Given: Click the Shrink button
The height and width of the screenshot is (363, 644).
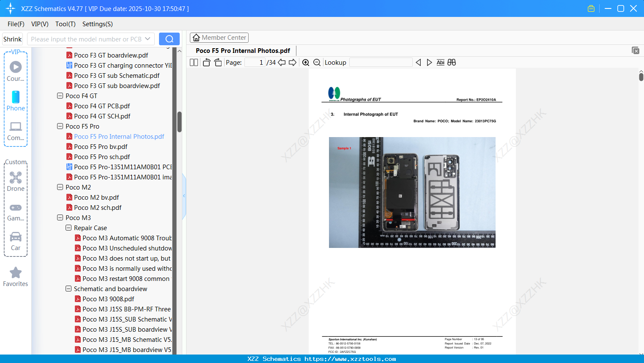Looking at the screenshot, I should (x=13, y=39).
